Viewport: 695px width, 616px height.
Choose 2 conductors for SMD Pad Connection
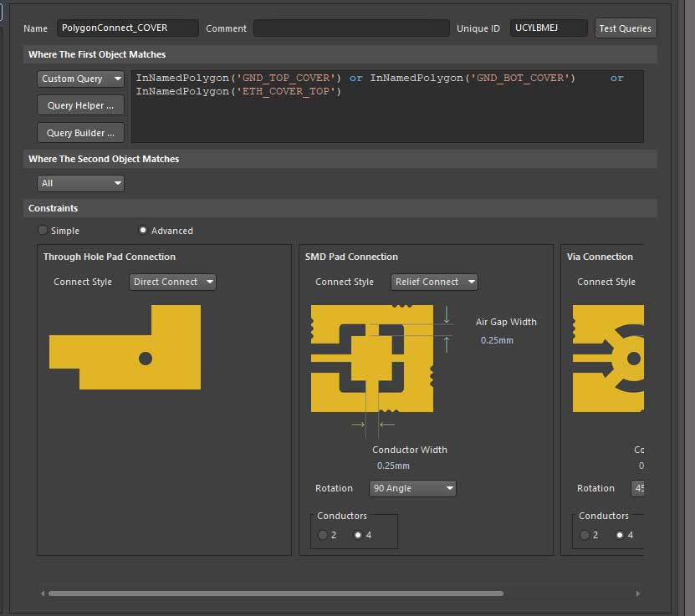click(323, 535)
